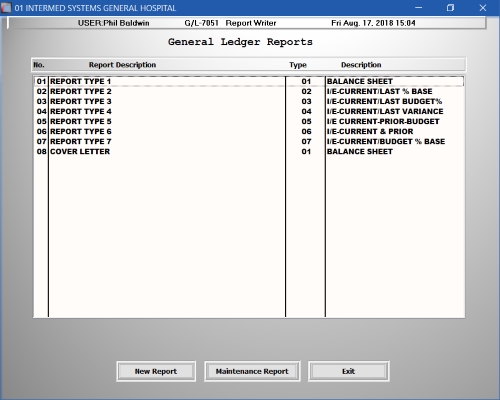
Task: Click the Type column header
Action: coord(298,65)
